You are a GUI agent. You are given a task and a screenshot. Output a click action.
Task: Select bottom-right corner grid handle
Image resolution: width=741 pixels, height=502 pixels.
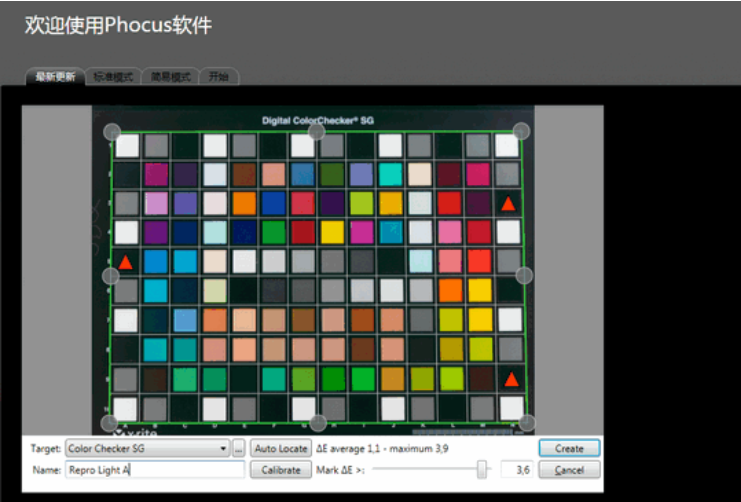(526, 422)
